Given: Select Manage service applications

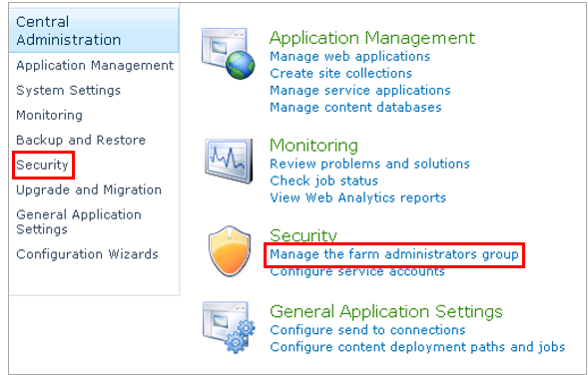Looking at the screenshot, I should tap(360, 91).
